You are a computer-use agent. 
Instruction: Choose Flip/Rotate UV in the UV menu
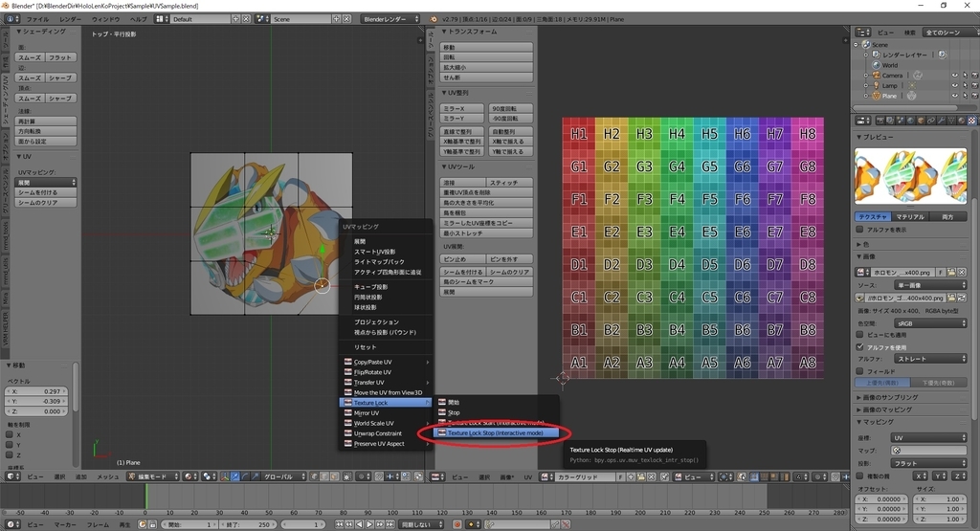387,372
